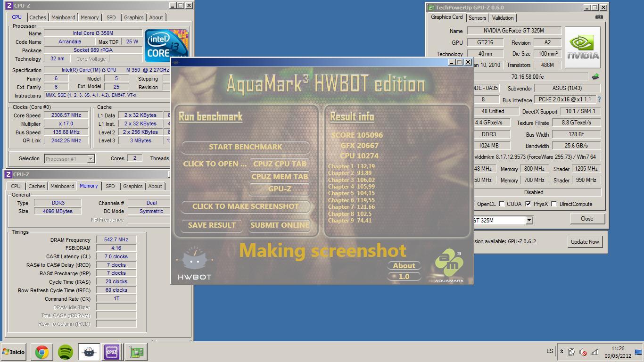This screenshot has width=644, height=362.
Task: Toggle the PhysX checkbox in GPU-Z
Action: coord(528,204)
